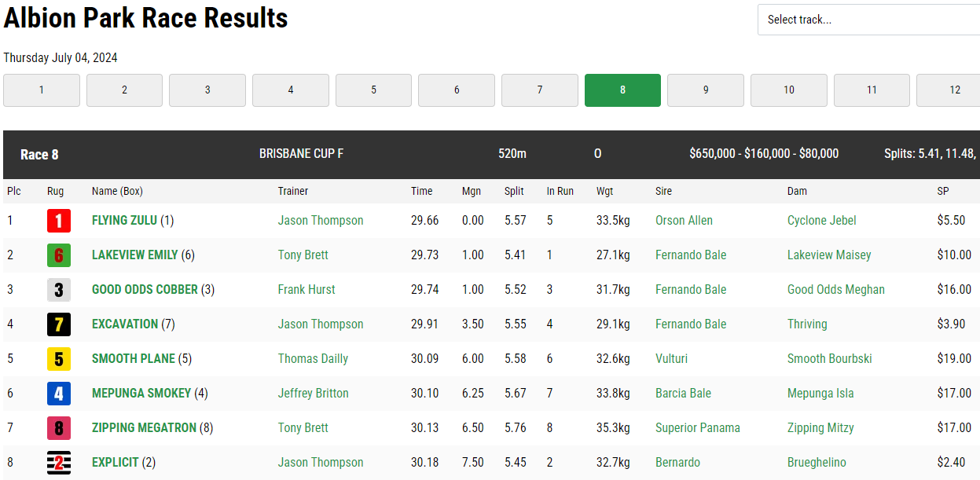Click the blue rug 4 icon
Viewport: 980px width, 480px height.
pyautogui.click(x=59, y=394)
